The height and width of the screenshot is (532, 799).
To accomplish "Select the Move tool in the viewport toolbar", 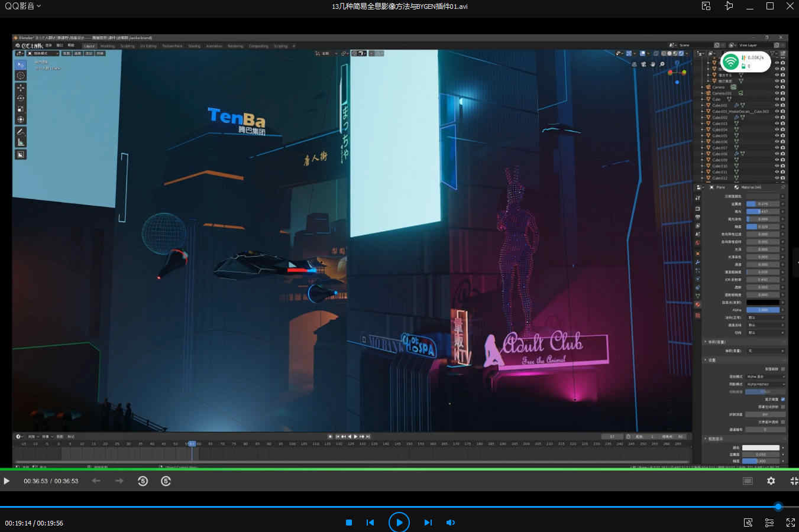I will point(20,87).
